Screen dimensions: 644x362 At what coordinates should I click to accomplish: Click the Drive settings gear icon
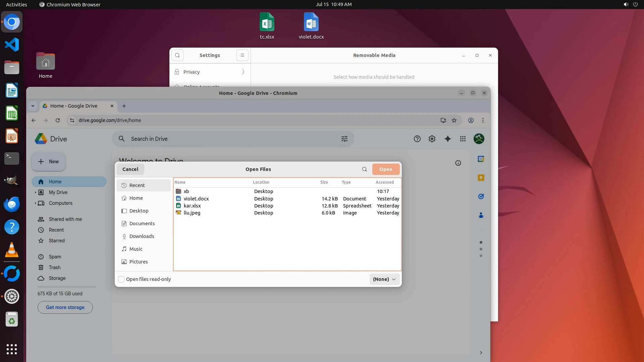432,139
